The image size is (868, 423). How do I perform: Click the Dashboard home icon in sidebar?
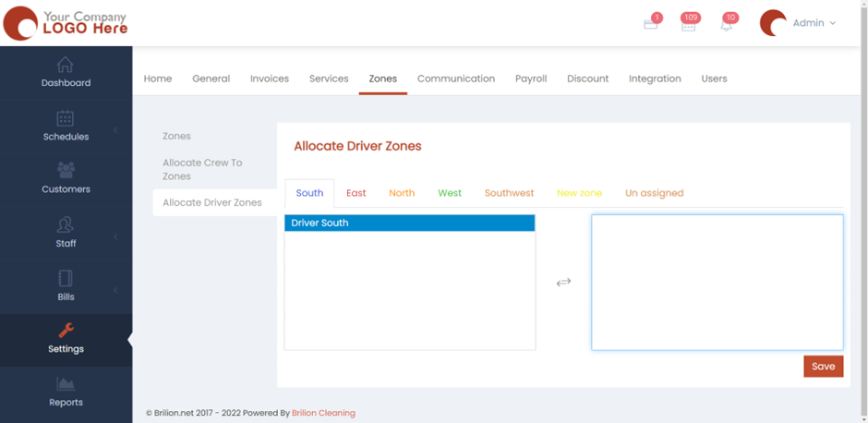(66, 65)
